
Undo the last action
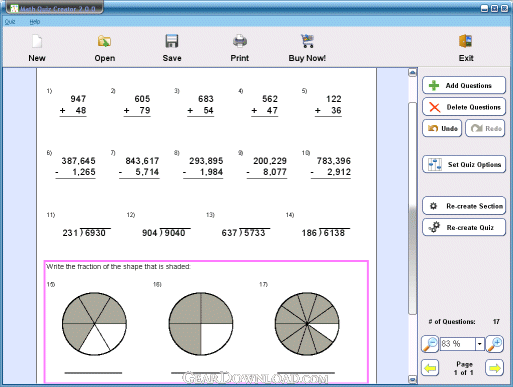[442, 128]
